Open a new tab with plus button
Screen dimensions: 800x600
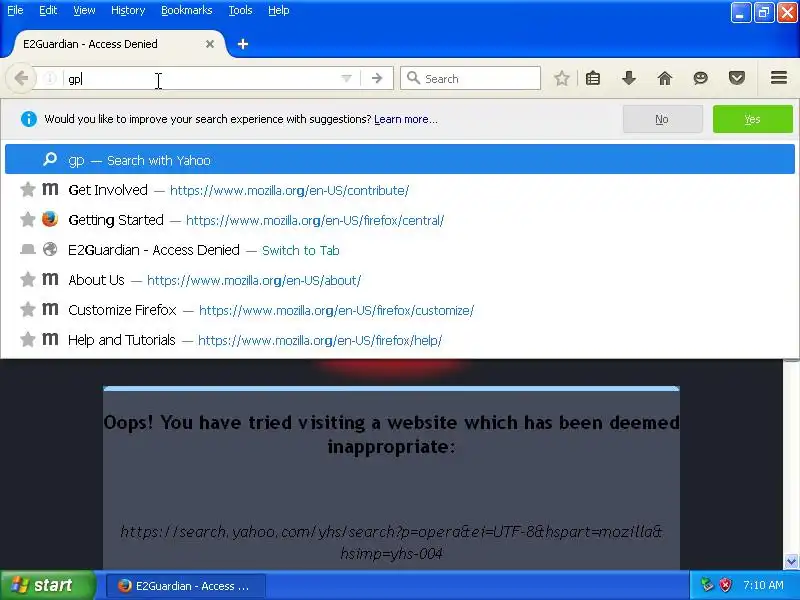click(x=243, y=44)
